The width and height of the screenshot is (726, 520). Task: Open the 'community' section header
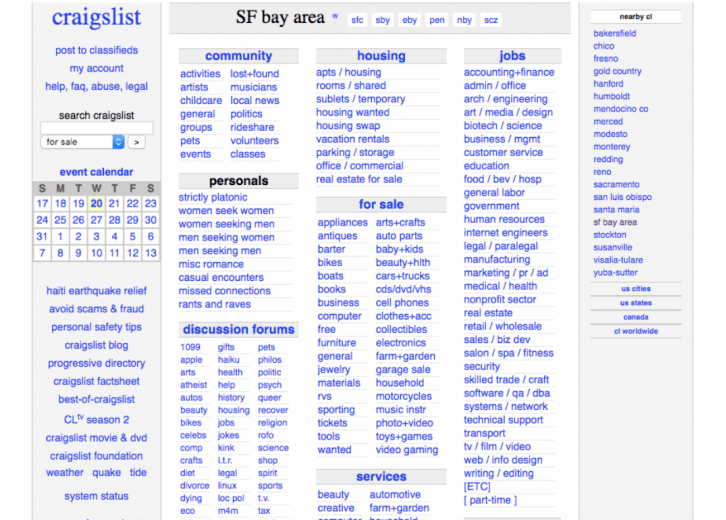click(238, 56)
